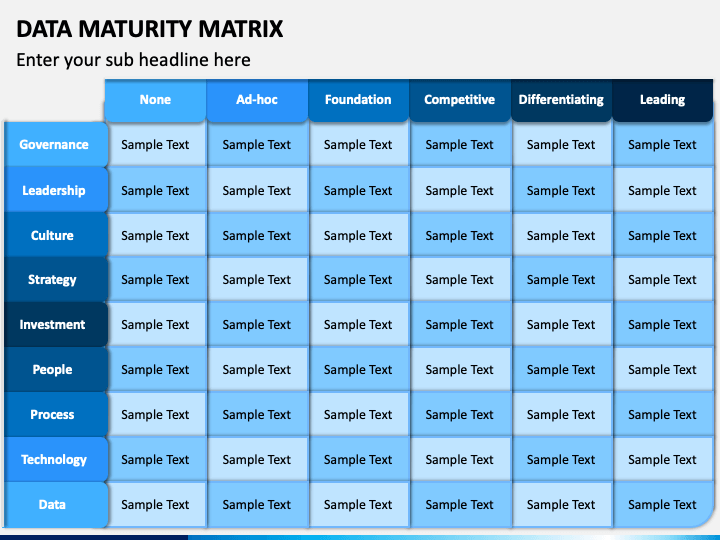The height and width of the screenshot is (540, 720).
Task: Click the Leadership row label
Action: click(x=56, y=190)
